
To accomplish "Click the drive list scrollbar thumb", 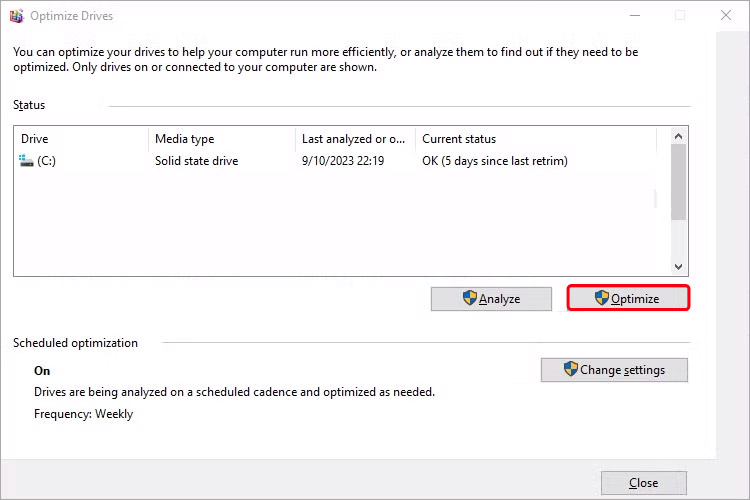I will (x=678, y=180).
